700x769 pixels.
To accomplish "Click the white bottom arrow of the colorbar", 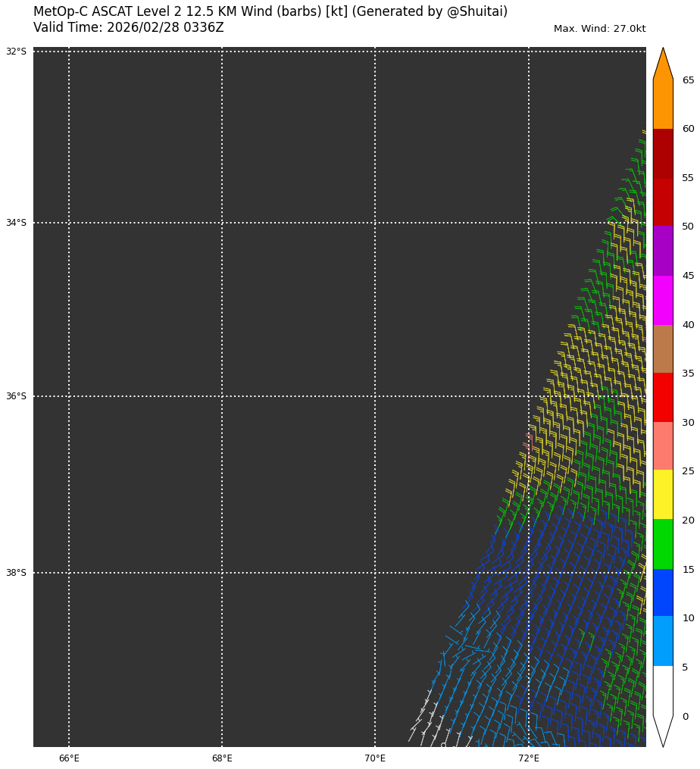I will pyautogui.click(x=663, y=727).
